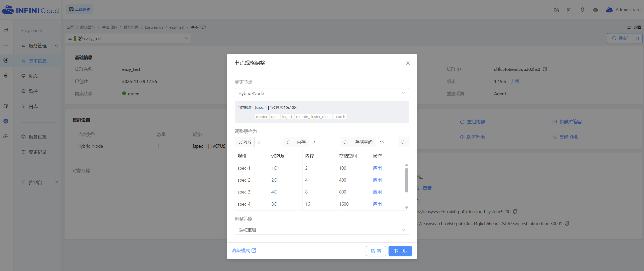This screenshot has width=644, height=271.
Task: Click the remote_cluster_client role tag
Action: point(313,117)
